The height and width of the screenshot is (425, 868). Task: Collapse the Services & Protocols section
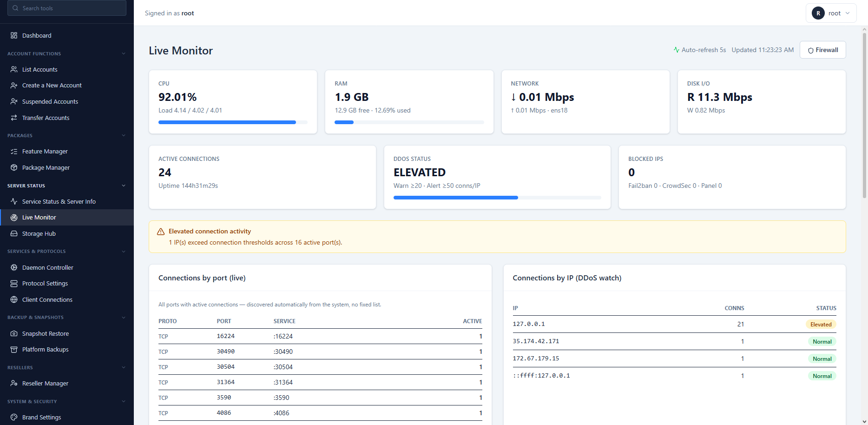(124, 251)
